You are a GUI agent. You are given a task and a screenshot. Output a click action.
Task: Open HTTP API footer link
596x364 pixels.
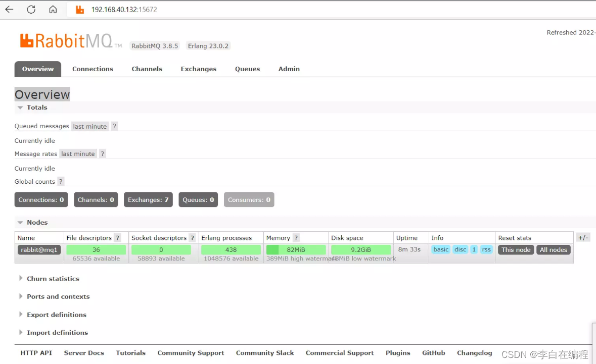[36, 353]
